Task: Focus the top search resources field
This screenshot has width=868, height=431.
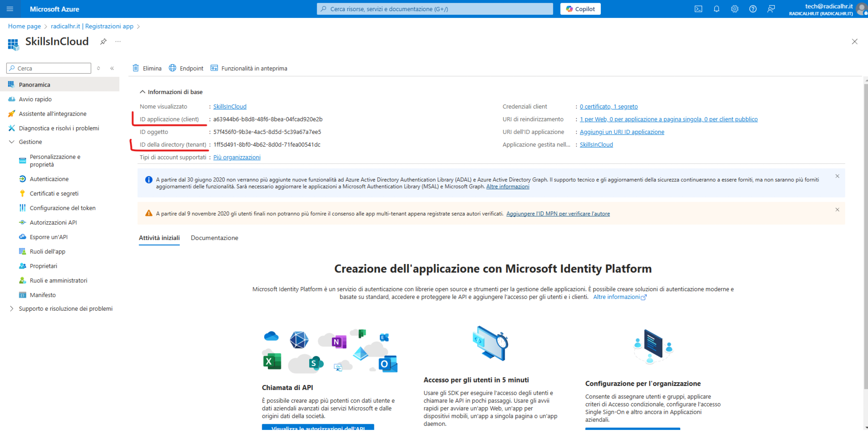Action: (x=435, y=9)
